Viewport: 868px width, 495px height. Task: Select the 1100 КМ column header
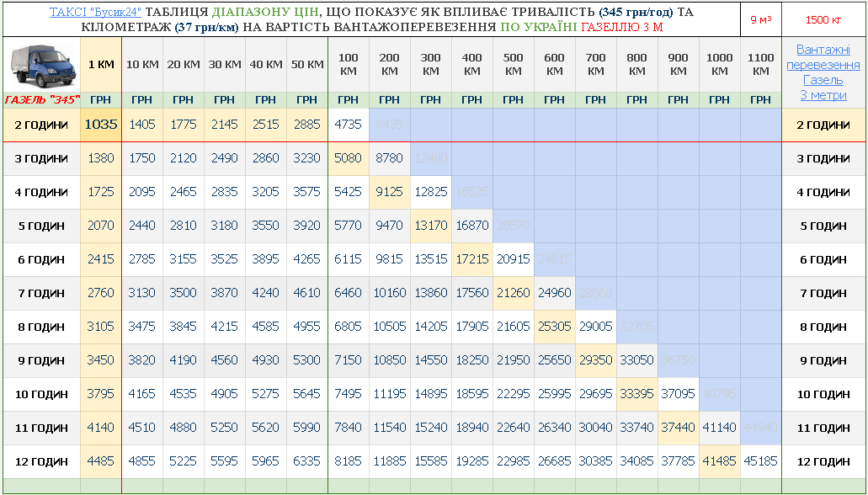tap(760, 65)
